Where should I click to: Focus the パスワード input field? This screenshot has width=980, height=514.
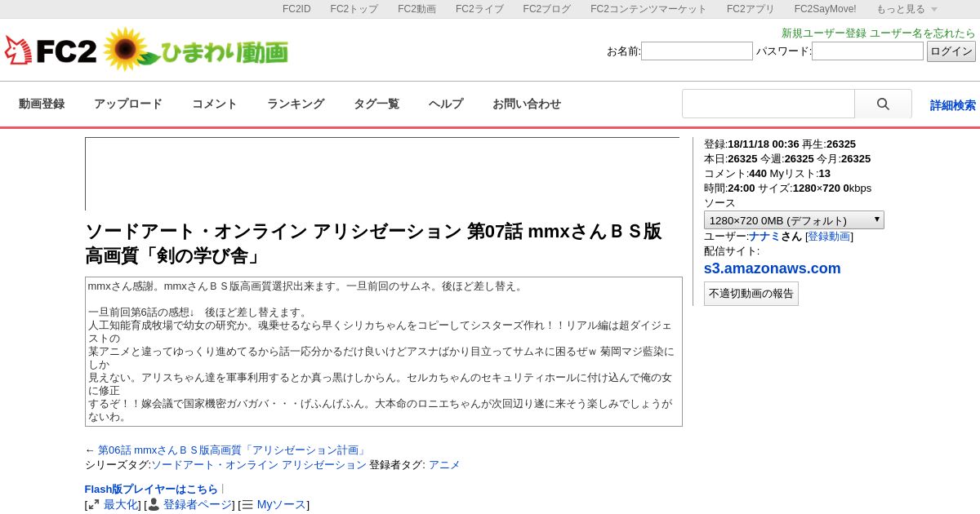tap(867, 51)
